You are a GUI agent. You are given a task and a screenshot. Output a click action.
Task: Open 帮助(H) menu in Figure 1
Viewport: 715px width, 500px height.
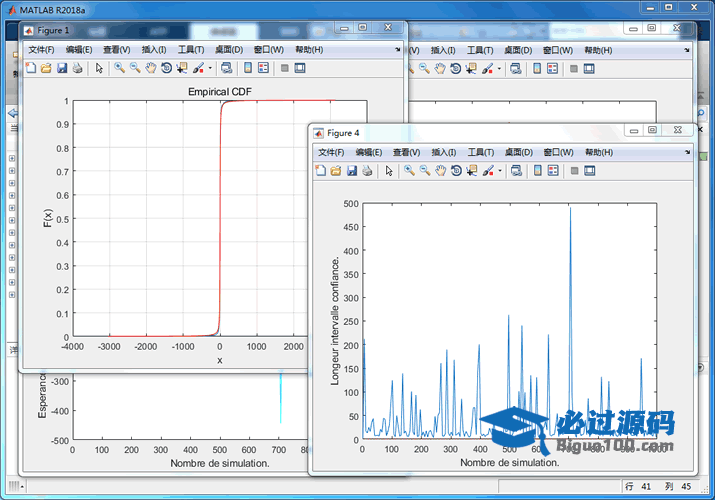click(x=309, y=50)
